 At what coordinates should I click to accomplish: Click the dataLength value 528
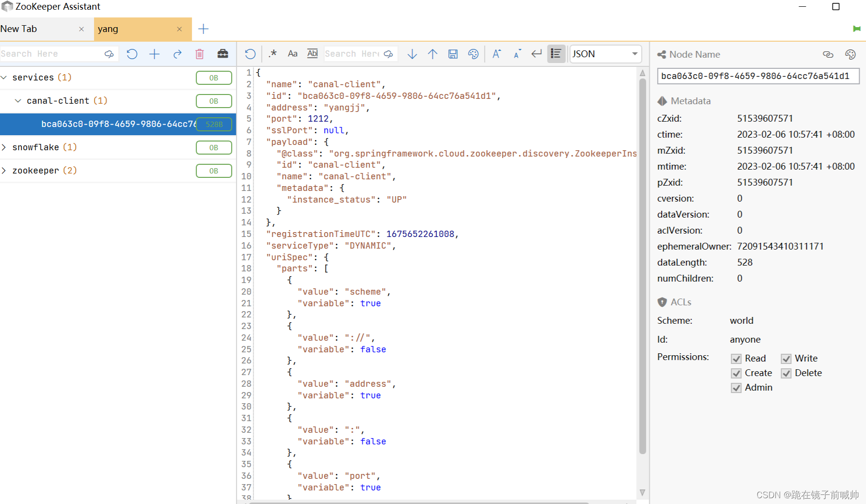click(745, 262)
